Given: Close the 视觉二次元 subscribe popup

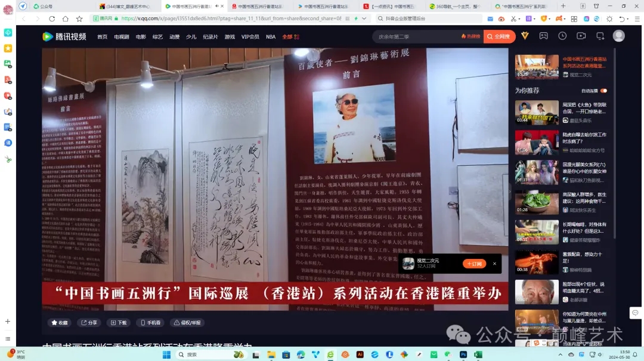Looking at the screenshot, I should 494,264.
